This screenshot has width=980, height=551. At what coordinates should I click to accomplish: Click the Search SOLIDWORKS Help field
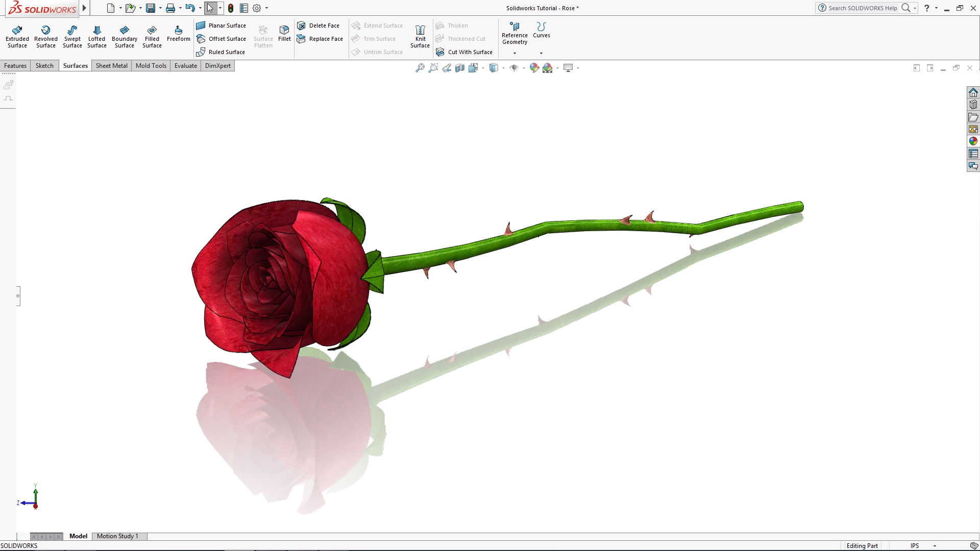863,8
